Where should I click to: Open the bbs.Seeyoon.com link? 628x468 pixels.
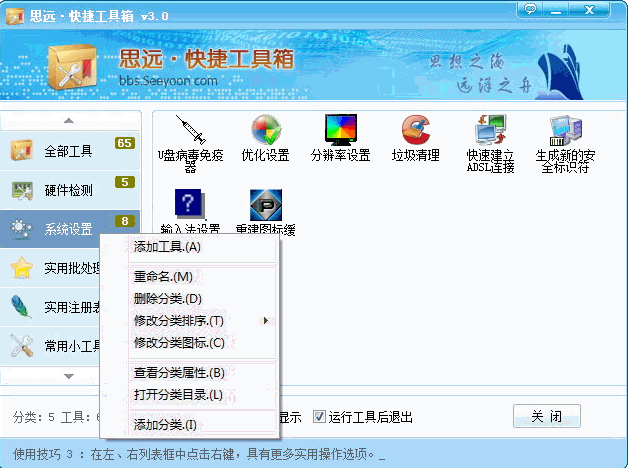click(168, 81)
